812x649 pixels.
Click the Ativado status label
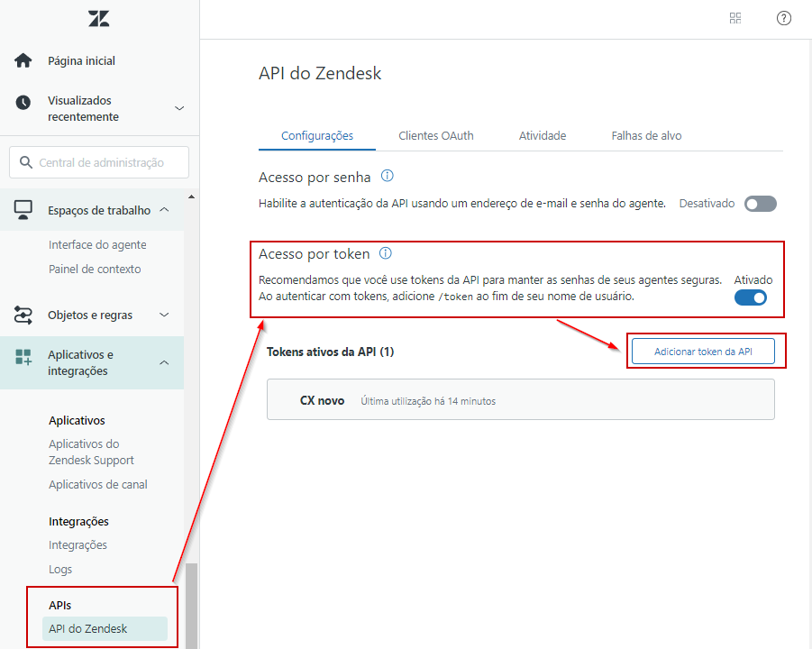click(753, 279)
